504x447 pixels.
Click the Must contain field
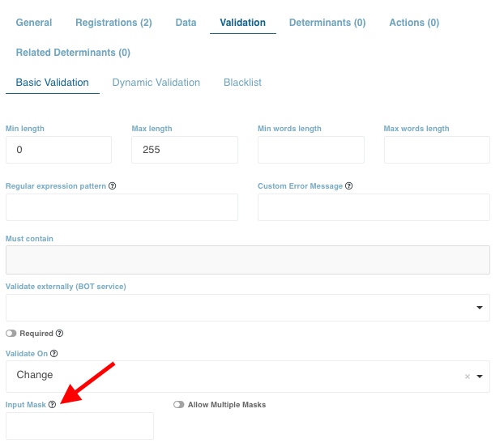click(248, 260)
